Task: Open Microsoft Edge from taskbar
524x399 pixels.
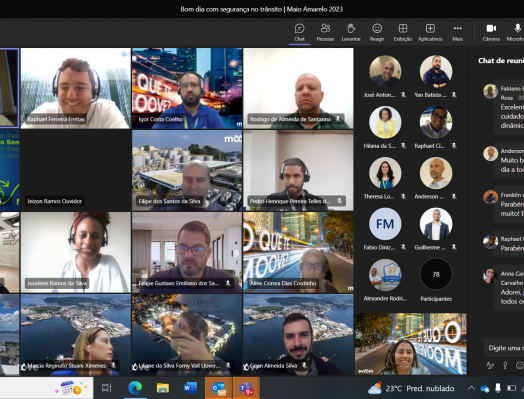Action: (135, 388)
